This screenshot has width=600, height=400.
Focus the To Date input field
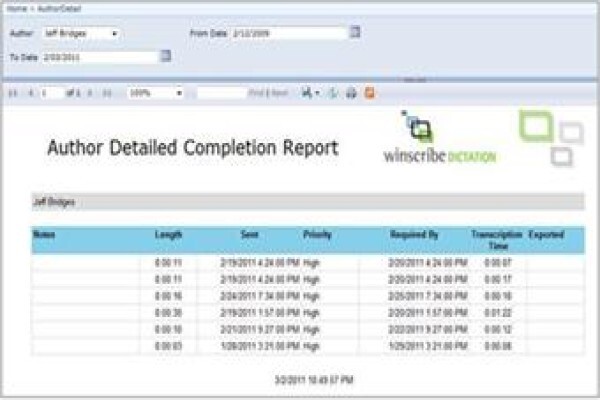[x=99, y=57]
